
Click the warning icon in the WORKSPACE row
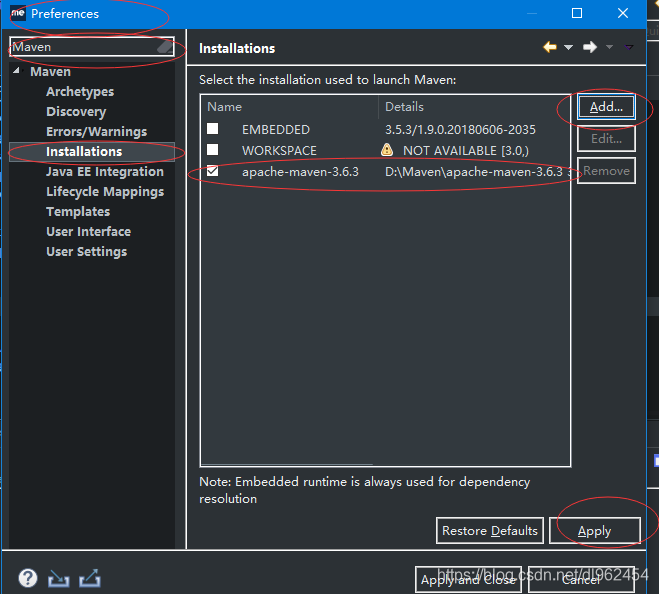tap(387, 150)
